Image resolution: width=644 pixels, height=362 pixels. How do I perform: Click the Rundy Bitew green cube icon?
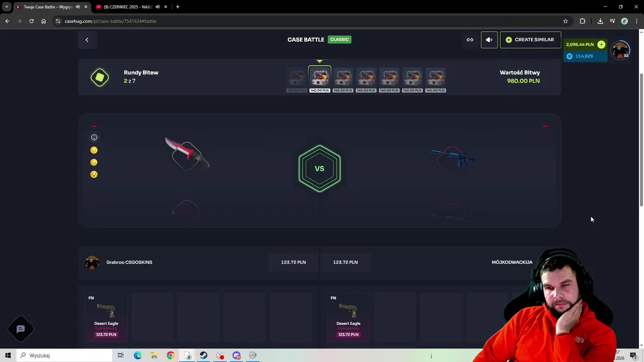pyautogui.click(x=100, y=77)
